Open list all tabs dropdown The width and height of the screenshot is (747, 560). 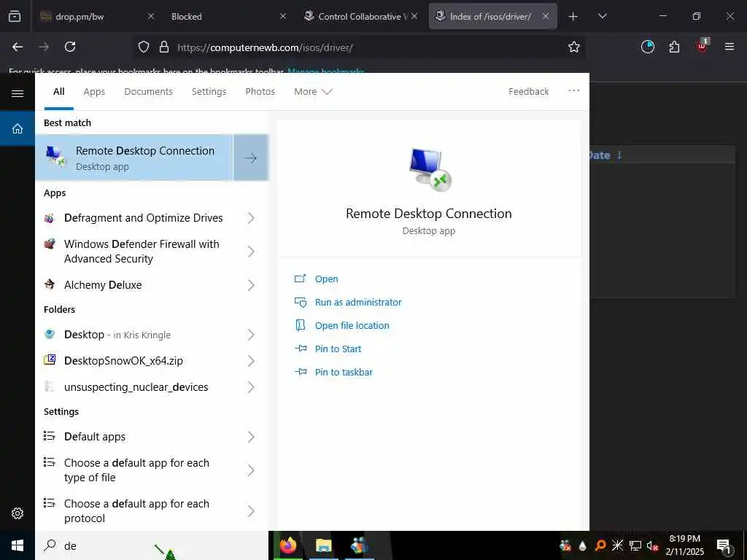tap(603, 16)
